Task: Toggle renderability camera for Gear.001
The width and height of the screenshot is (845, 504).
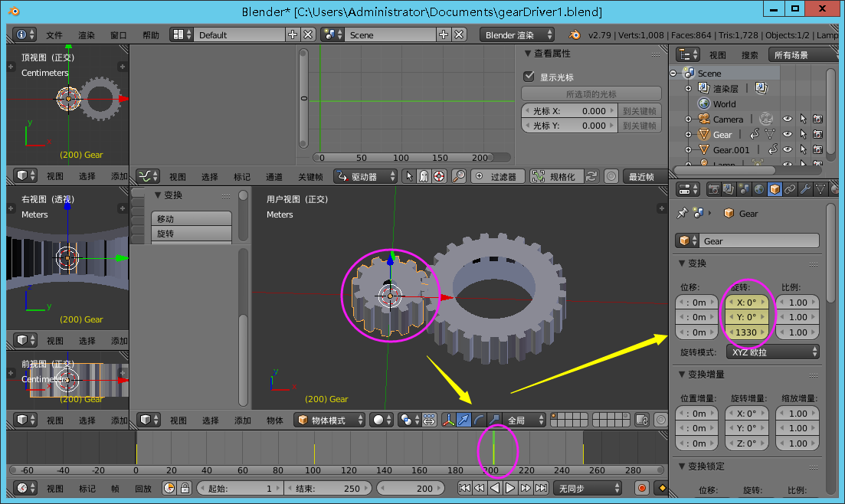Action: 818,149
